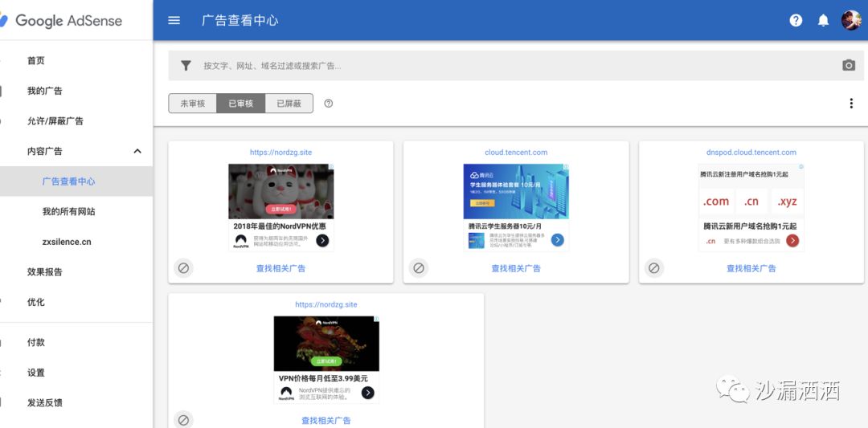Click the camera image search icon
868x428 pixels.
pyautogui.click(x=849, y=65)
